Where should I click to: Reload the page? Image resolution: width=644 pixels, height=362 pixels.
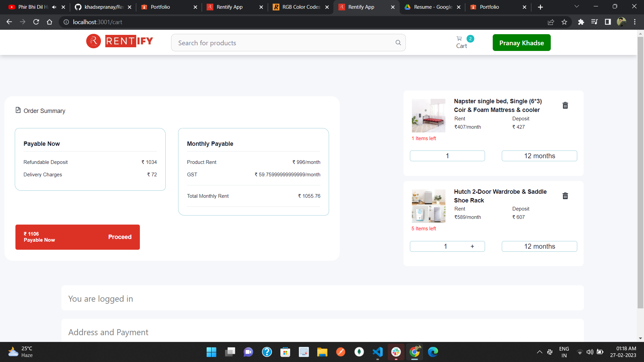(36, 22)
